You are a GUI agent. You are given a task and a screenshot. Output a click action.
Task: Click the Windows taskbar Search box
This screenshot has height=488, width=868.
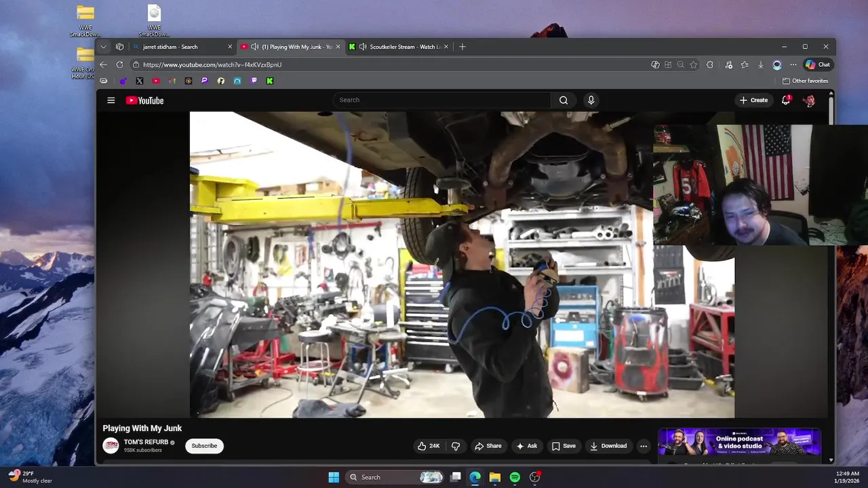[x=395, y=477]
